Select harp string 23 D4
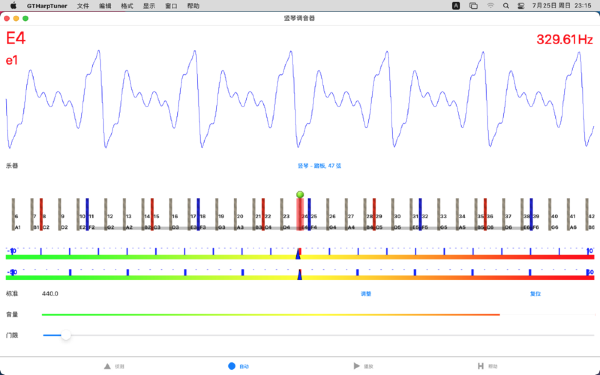 [x=282, y=214]
